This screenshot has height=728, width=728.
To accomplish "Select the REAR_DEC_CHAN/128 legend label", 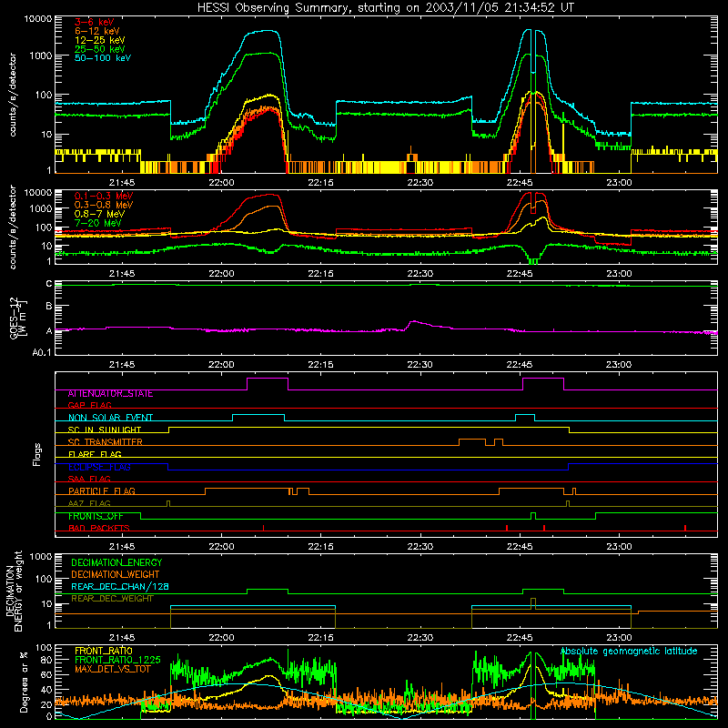I will [120, 586].
